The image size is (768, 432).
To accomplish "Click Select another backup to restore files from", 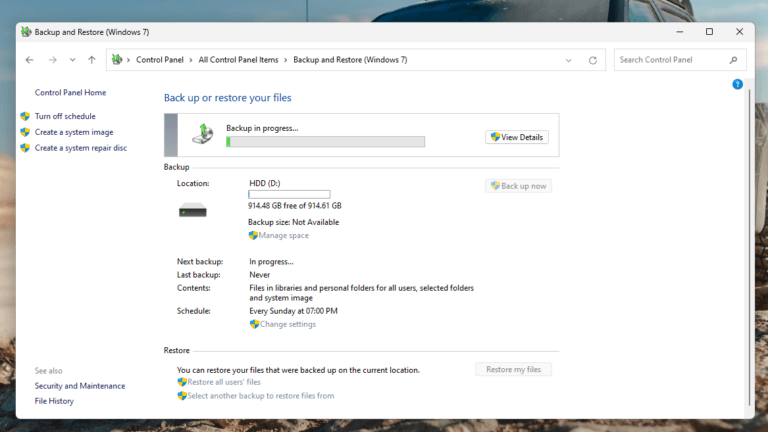I will click(x=261, y=396).
